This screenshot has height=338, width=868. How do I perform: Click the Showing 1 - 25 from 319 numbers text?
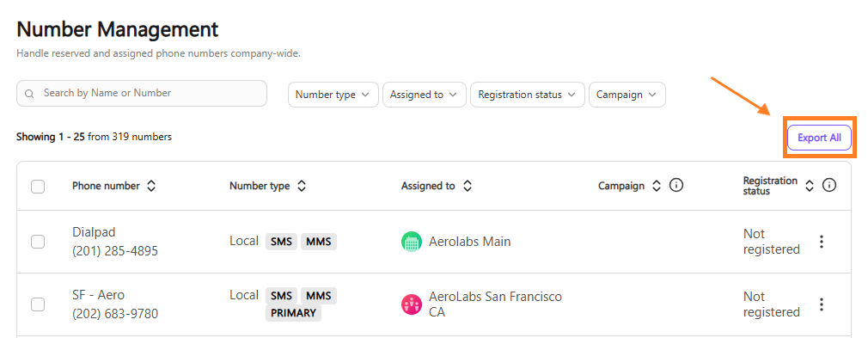[95, 136]
